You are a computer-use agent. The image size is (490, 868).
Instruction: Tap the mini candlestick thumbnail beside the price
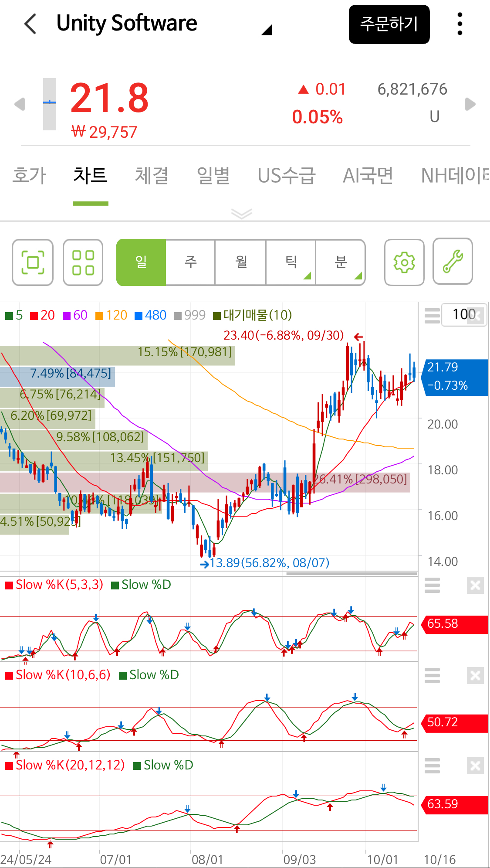[x=50, y=104]
